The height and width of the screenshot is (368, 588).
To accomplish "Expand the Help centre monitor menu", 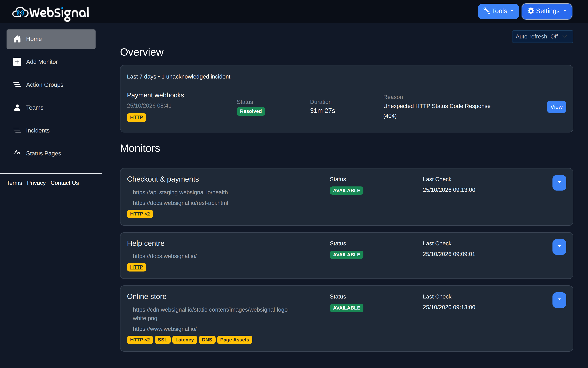I will tap(559, 247).
